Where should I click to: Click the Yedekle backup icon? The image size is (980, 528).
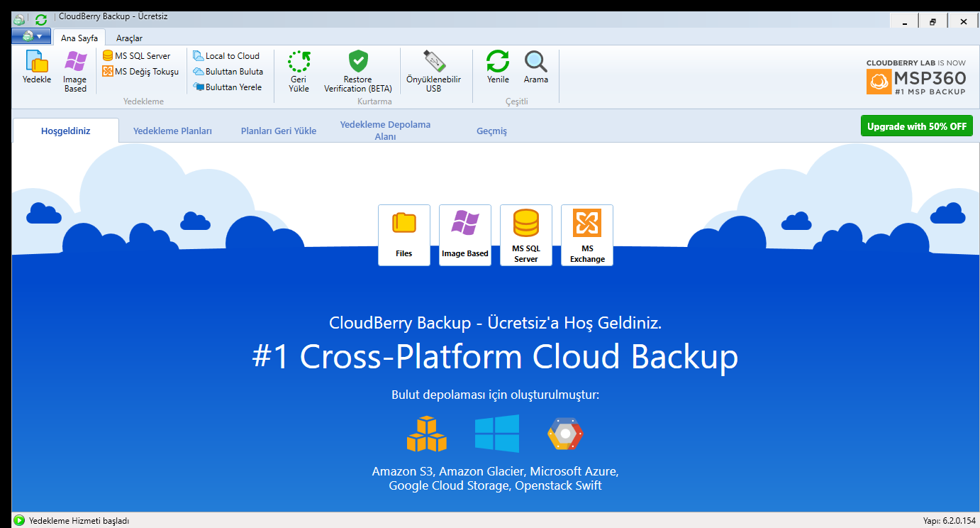point(37,68)
